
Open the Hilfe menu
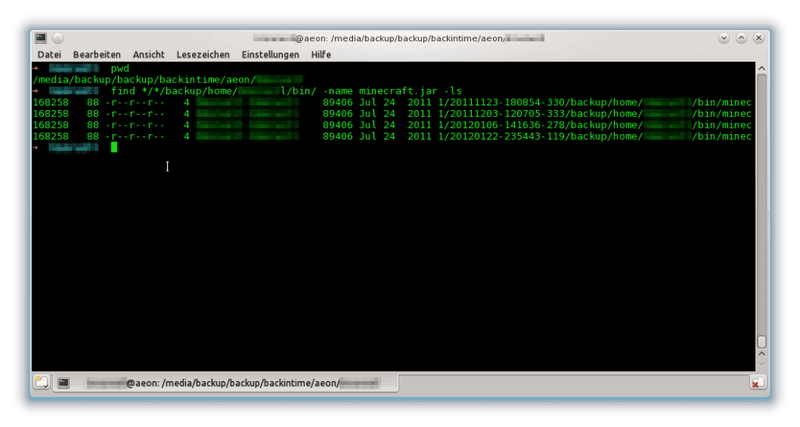[x=321, y=54]
